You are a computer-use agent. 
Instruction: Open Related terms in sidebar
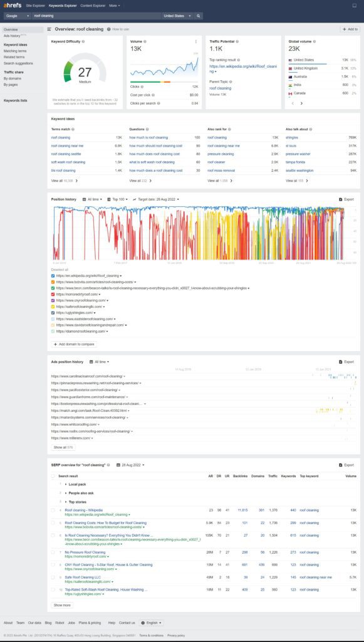click(x=14, y=57)
